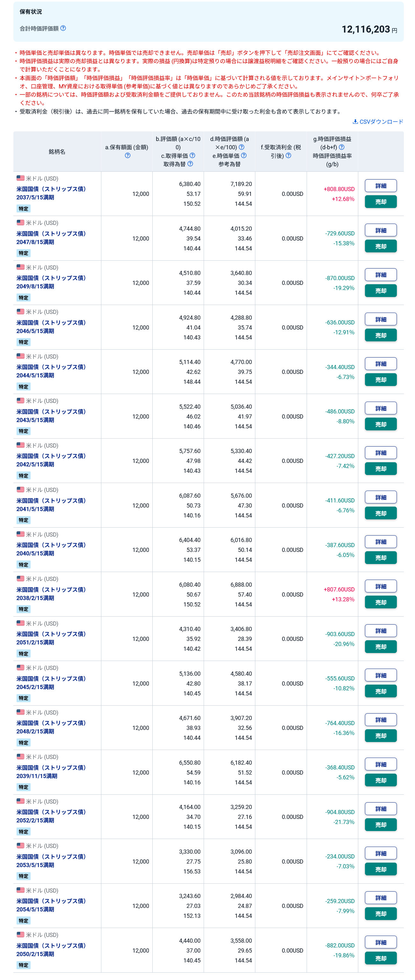Open 詳細 for the 2054/5/15満期 bond
Screen dimensions: 415x980
381,898
